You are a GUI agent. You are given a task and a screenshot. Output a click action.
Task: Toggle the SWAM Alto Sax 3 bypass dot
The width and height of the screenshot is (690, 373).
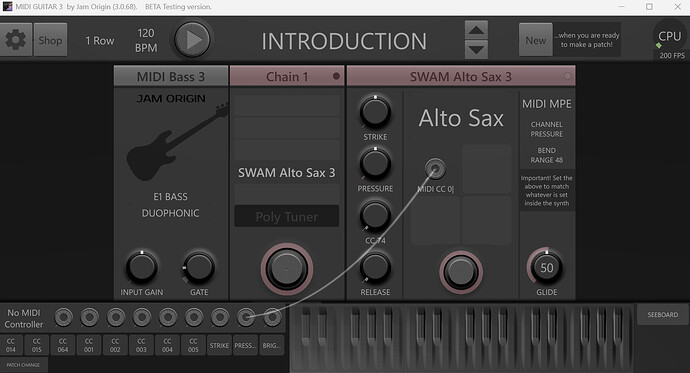pos(568,76)
